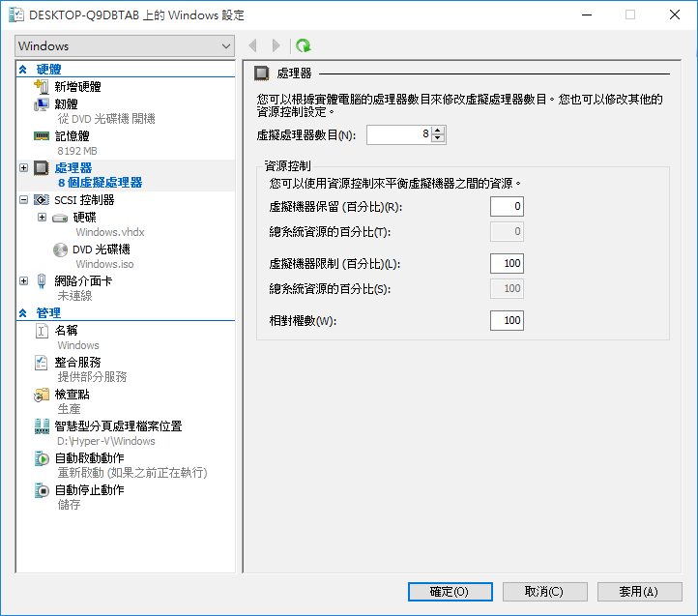Click the green refresh icon in toolbar

click(x=304, y=45)
